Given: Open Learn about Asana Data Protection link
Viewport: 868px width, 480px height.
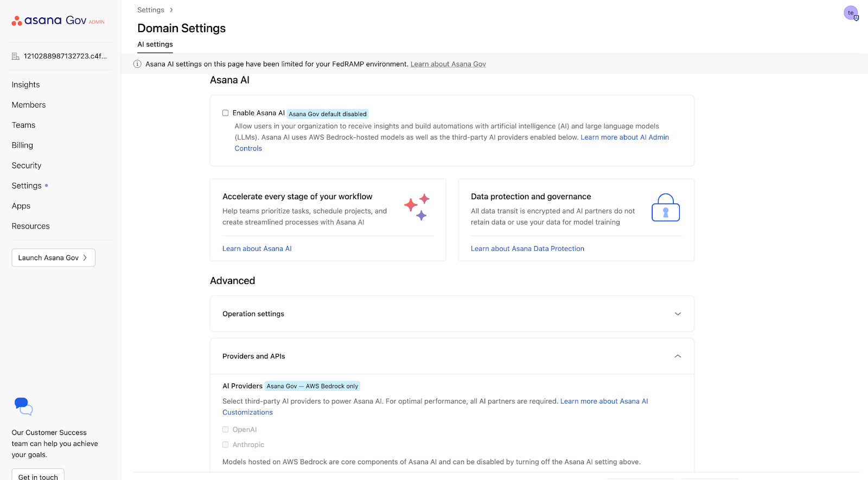Looking at the screenshot, I should tap(527, 249).
